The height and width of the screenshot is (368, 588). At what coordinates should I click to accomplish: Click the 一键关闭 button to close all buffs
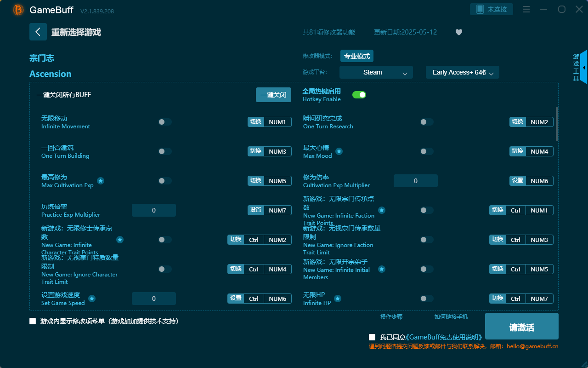tap(273, 94)
